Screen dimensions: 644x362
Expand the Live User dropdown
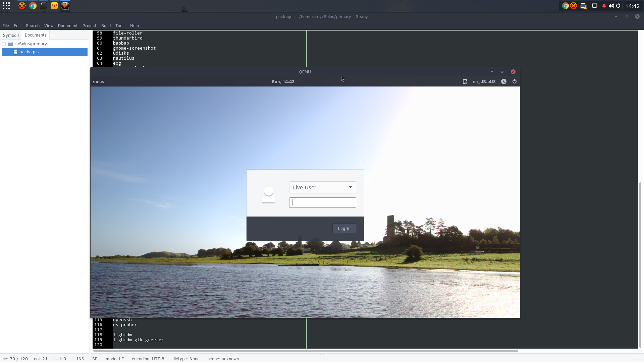323,187
